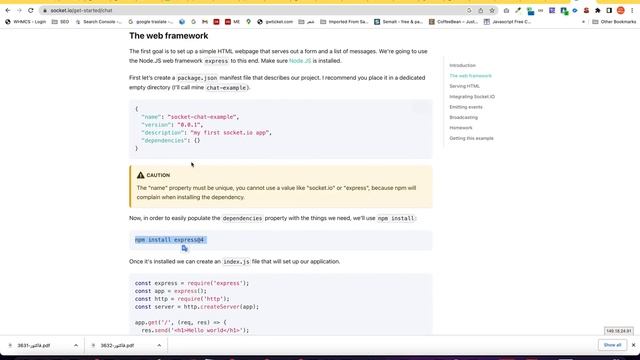Reload the socket.io page

(x=31, y=10)
